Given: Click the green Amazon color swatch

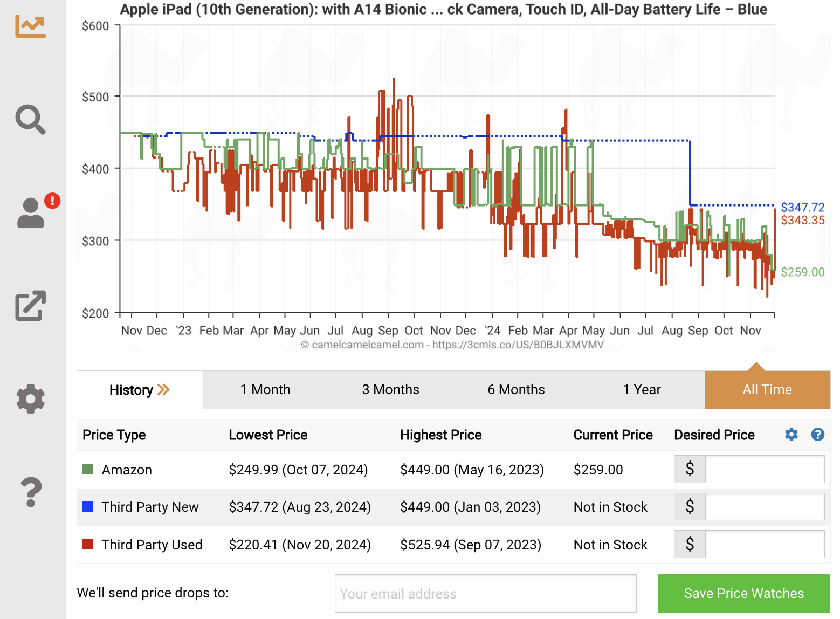Looking at the screenshot, I should (88, 469).
